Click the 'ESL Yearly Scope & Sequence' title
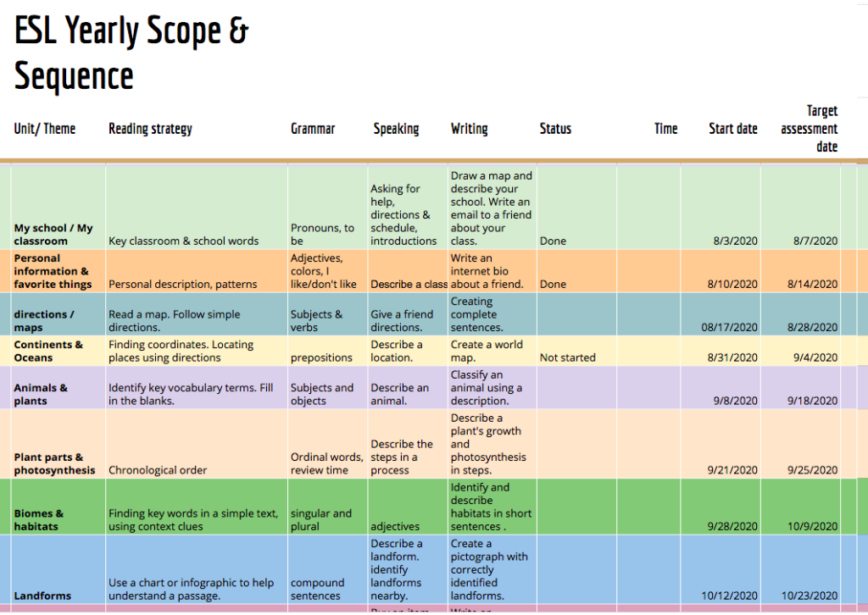This screenshot has width=868, height=615. pos(131,51)
